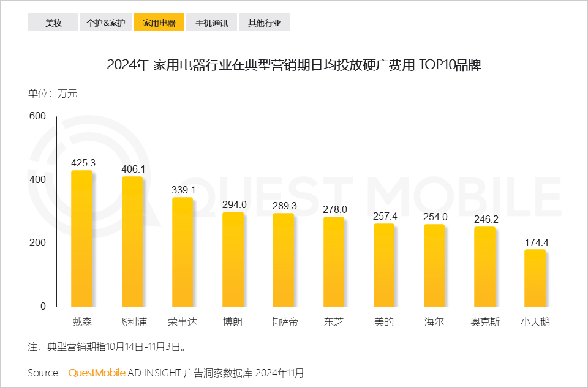Click the 174.4 value label

(537, 242)
